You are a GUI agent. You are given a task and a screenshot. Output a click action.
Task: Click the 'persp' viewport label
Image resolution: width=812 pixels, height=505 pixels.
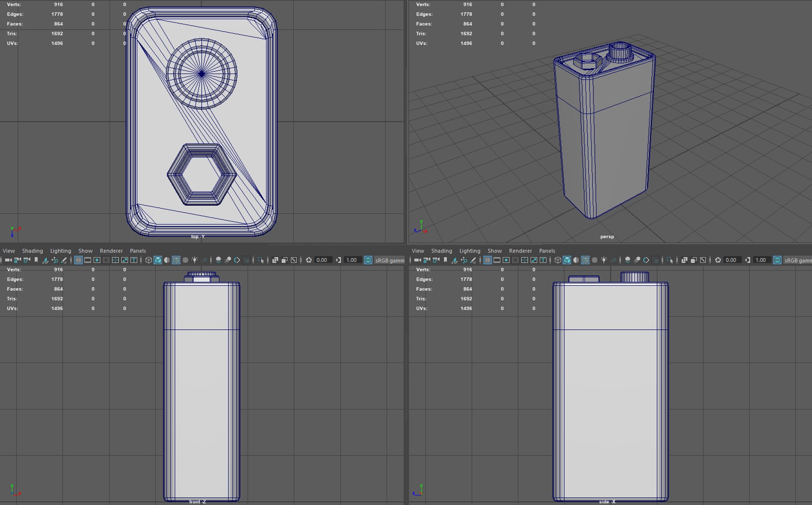coord(607,237)
